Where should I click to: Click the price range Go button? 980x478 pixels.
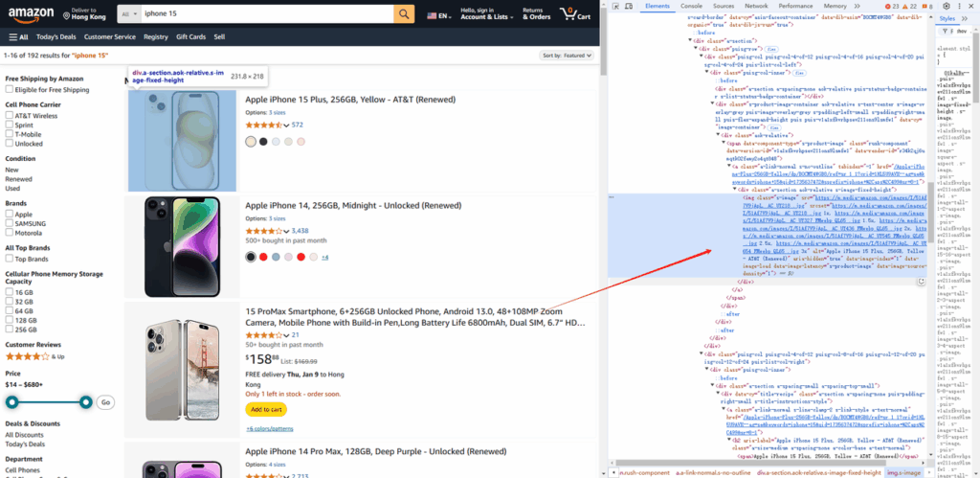tap(105, 402)
